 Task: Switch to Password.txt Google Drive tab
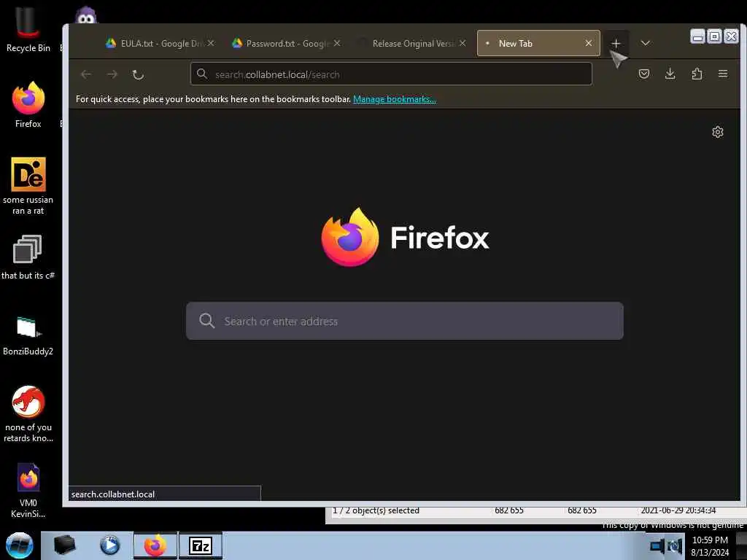286,43
